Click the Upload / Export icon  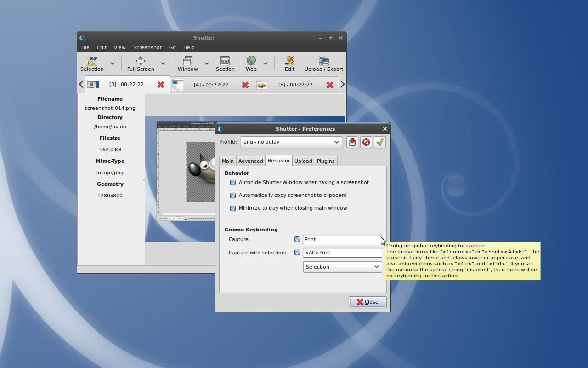tap(323, 63)
